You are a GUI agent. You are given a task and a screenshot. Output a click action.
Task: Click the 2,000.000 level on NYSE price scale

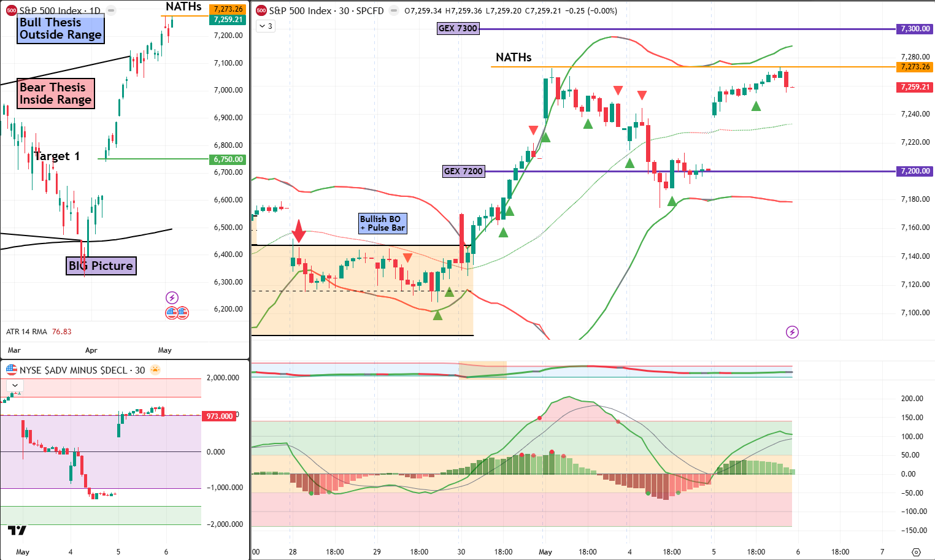[x=223, y=378]
